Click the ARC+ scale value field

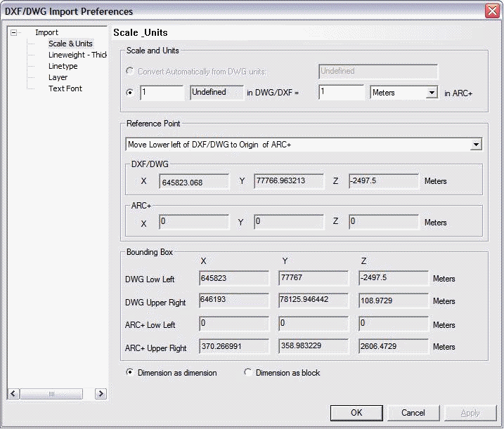[341, 92]
